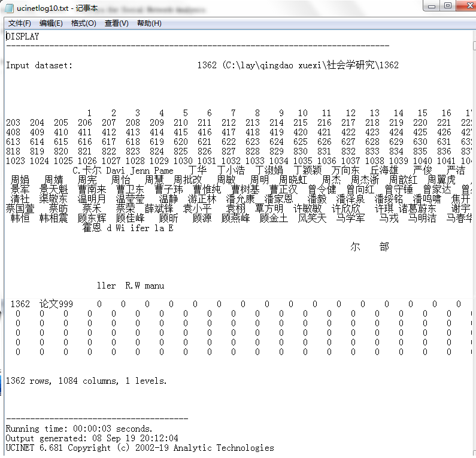Click the name 丘海雄

[x=384, y=170]
